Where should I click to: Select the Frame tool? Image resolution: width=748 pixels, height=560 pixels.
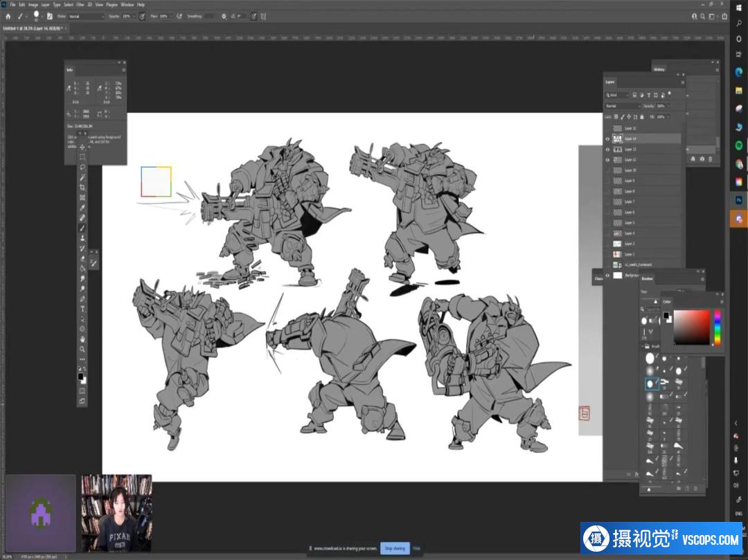click(x=82, y=197)
